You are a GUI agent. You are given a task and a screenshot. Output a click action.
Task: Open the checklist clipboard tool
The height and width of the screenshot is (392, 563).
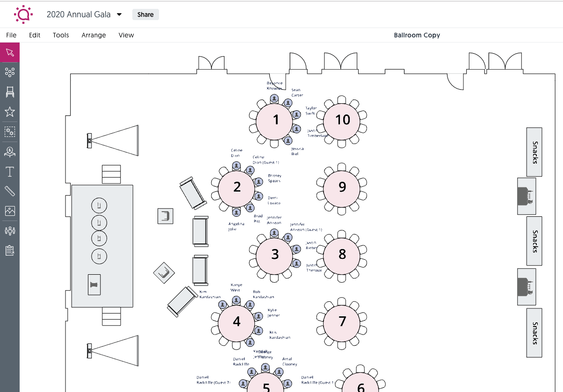[10, 250]
